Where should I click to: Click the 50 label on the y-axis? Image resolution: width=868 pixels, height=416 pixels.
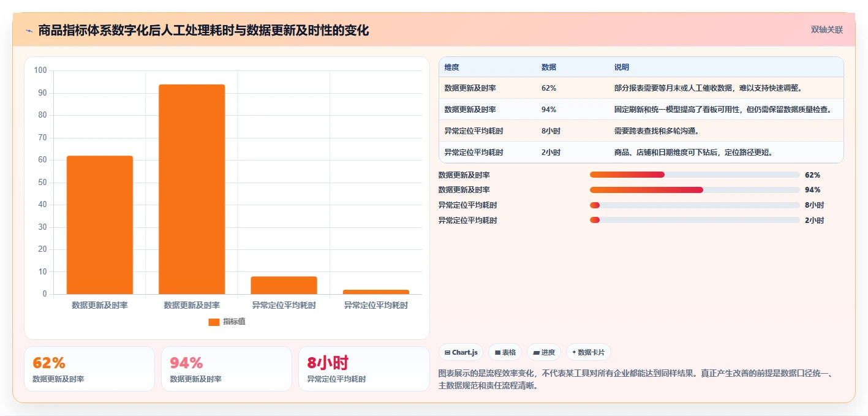(42, 182)
